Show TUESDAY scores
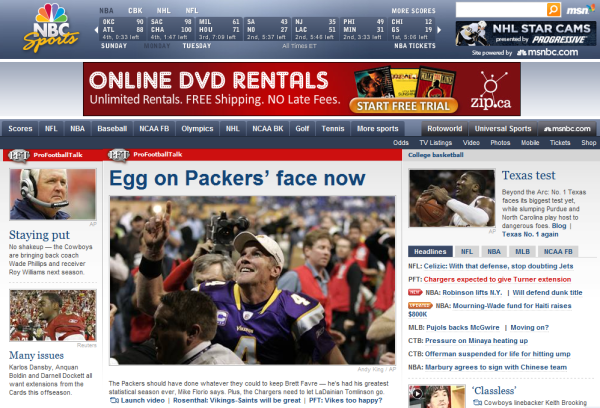Screen dimensions: 600x408 coord(196,46)
